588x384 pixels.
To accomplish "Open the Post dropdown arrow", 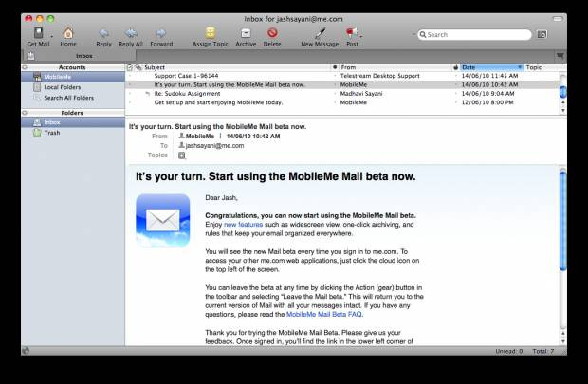I will point(360,36).
